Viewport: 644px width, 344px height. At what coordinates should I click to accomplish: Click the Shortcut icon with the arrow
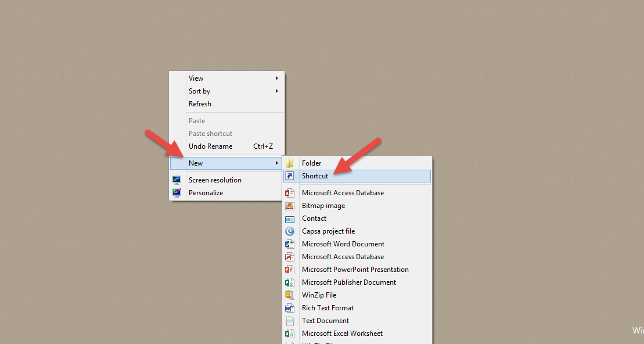coord(290,176)
